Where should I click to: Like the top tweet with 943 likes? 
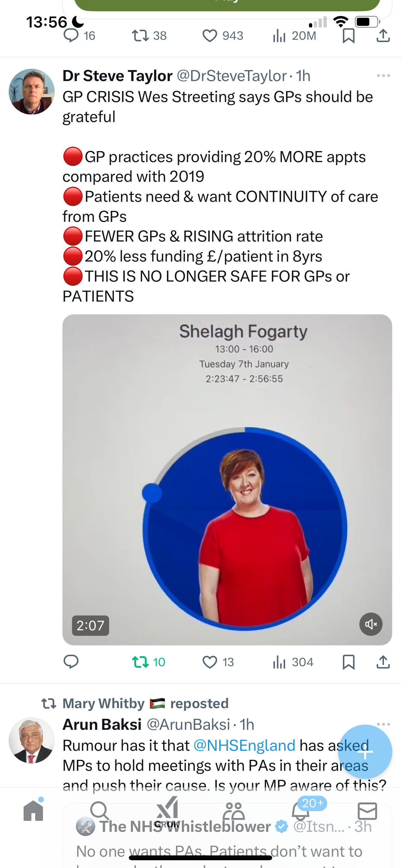tap(222, 36)
